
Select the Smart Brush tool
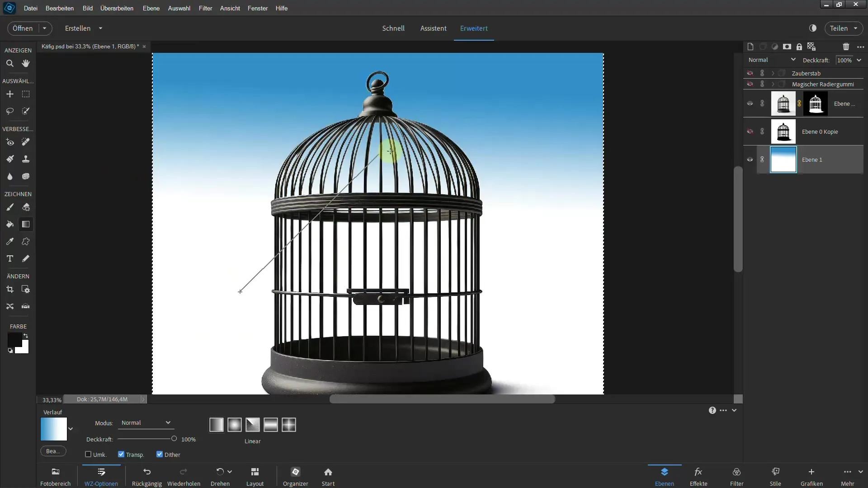tap(9, 159)
